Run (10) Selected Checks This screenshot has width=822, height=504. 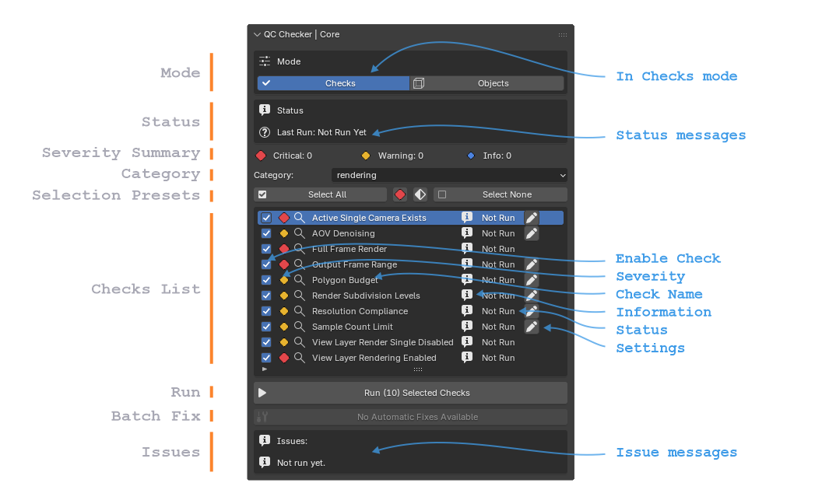pos(410,393)
